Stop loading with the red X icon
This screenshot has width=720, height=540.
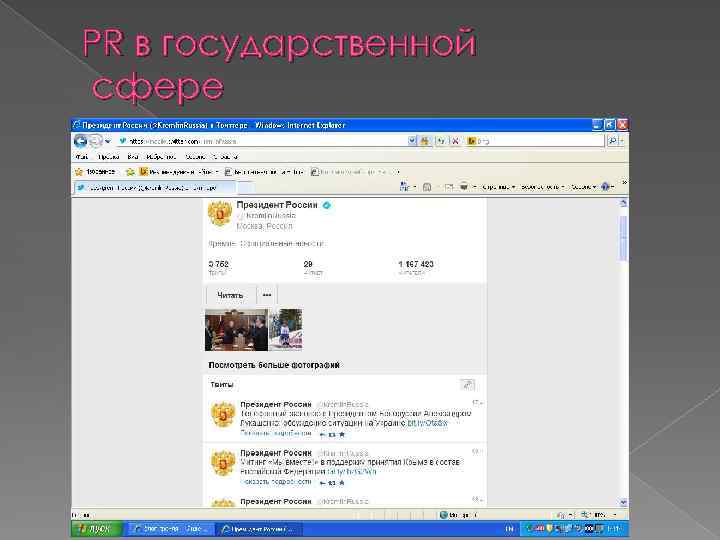(455, 141)
